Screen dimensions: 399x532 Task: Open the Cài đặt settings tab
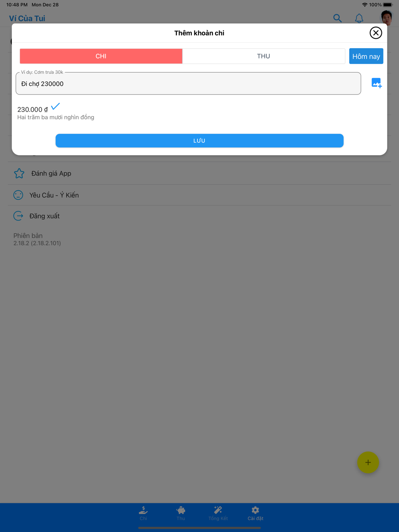[x=255, y=513]
